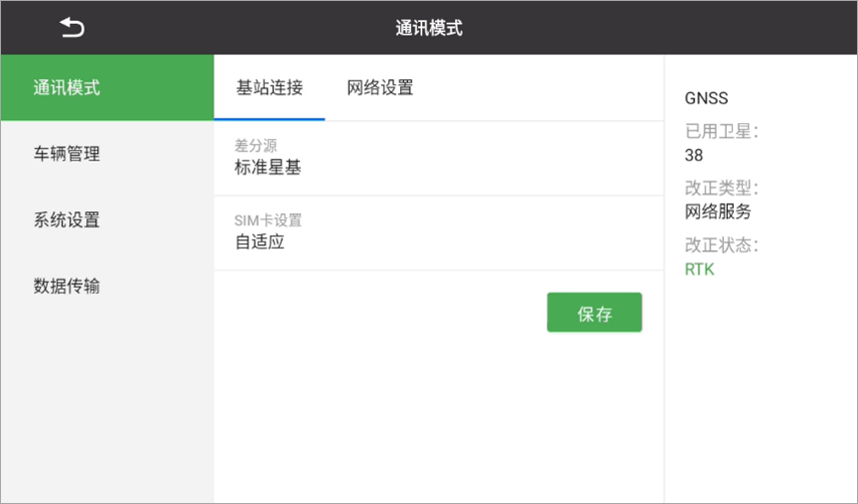858x504 pixels.
Task: Select 通讯模式 in the left sidebar
Action: pos(107,87)
